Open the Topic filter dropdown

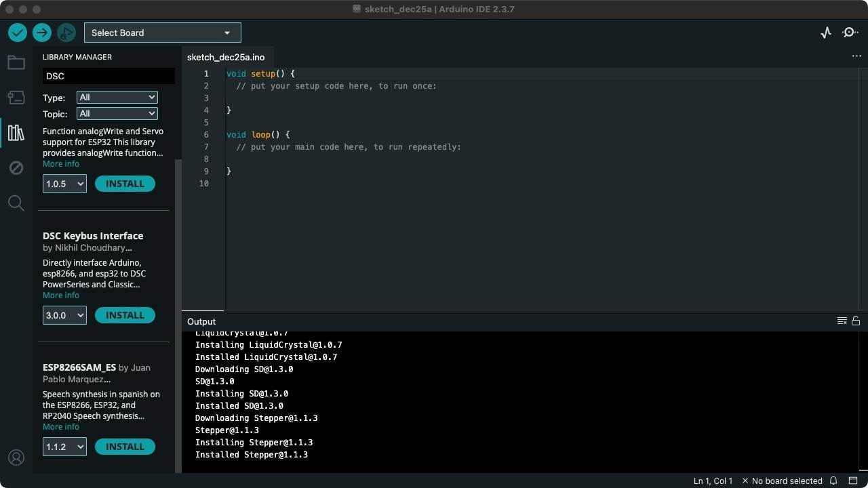pos(117,113)
